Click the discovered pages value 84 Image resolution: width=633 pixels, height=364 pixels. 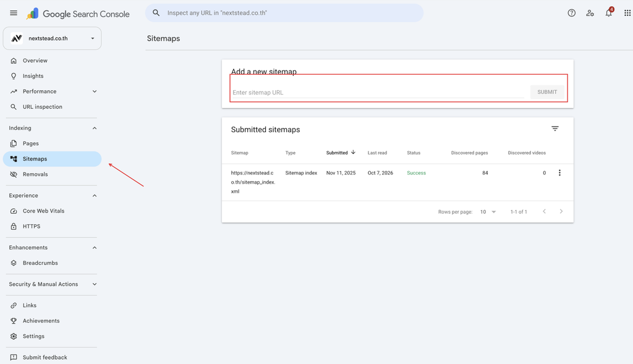coord(485,172)
